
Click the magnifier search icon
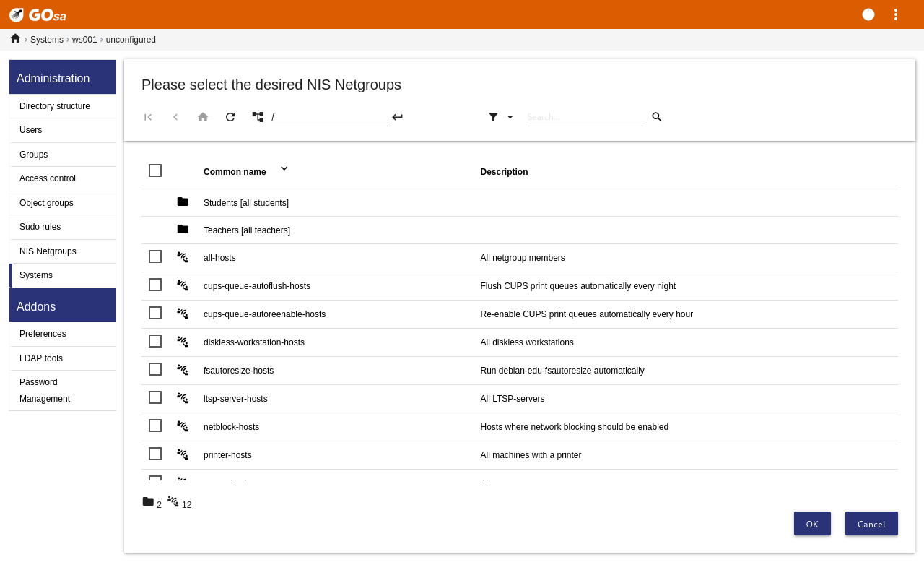pos(657,117)
